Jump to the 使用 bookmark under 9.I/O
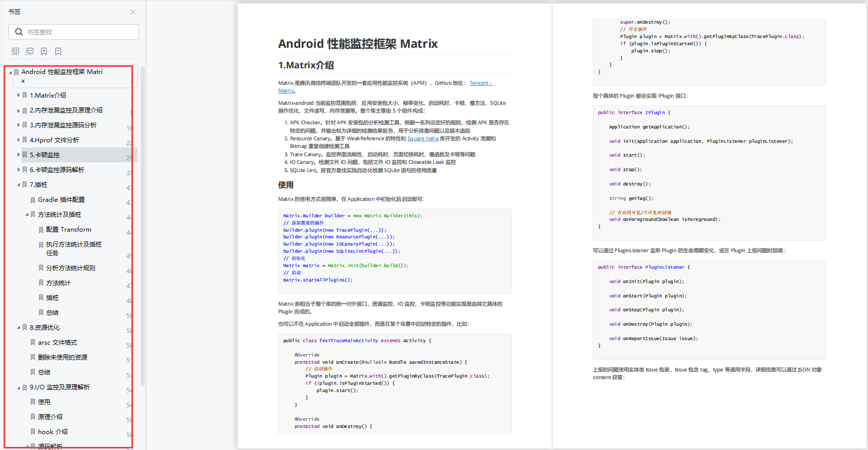This screenshot has height=450, width=868. 44,402
